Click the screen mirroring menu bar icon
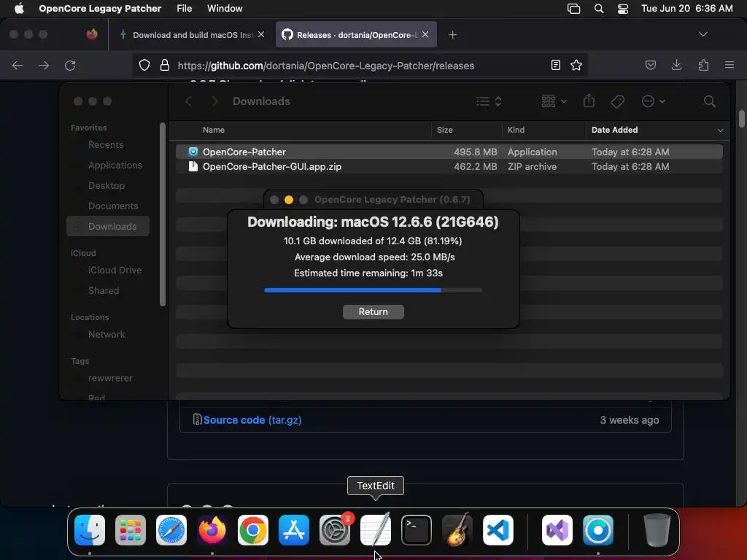The image size is (747, 560). pos(573,9)
